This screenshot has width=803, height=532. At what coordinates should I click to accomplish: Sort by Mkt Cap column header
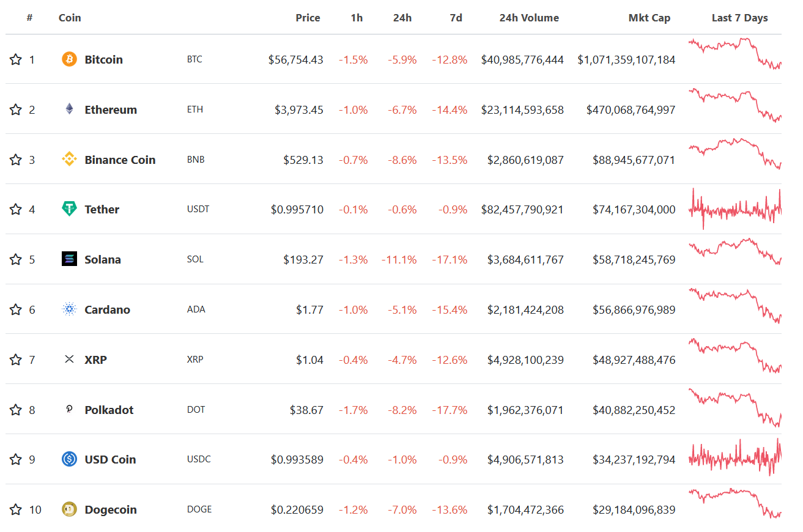pos(649,18)
